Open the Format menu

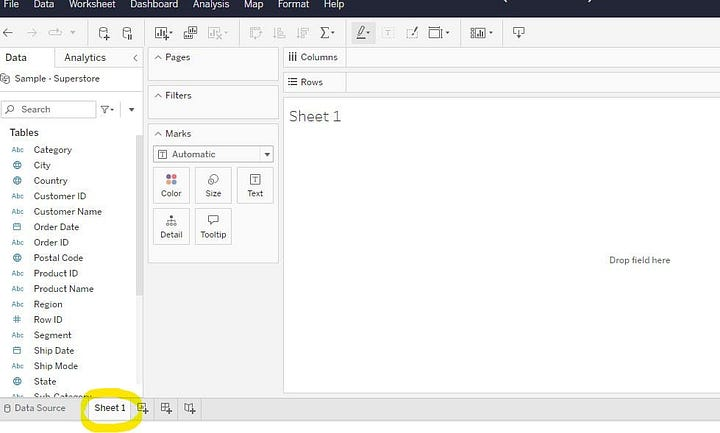click(293, 5)
